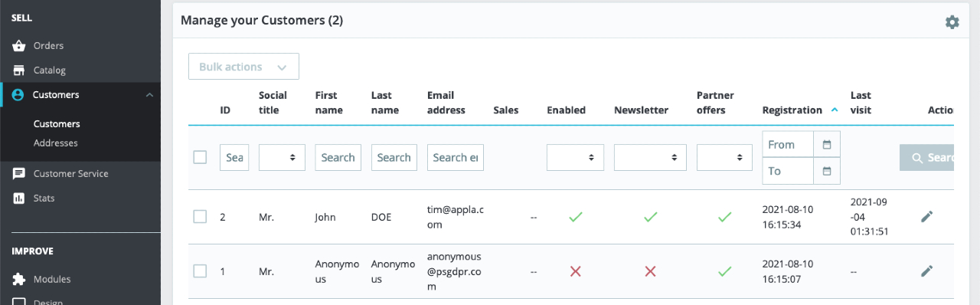
Task: Focus the Last name search field
Action: (x=394, y=157)
